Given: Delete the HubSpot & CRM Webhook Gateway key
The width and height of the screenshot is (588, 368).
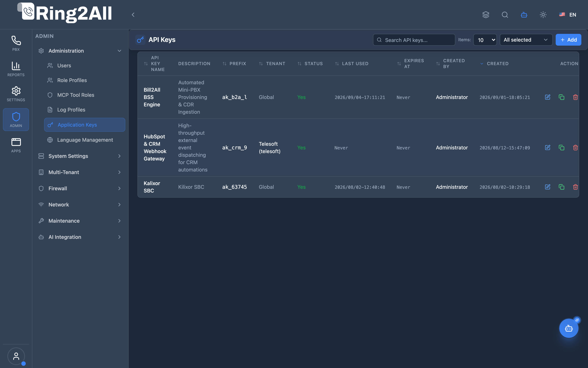Looking at the screenshot, I should coord(575,148).
